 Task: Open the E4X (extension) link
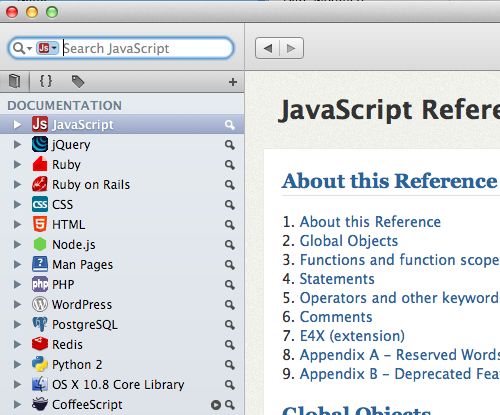point(352,336)
